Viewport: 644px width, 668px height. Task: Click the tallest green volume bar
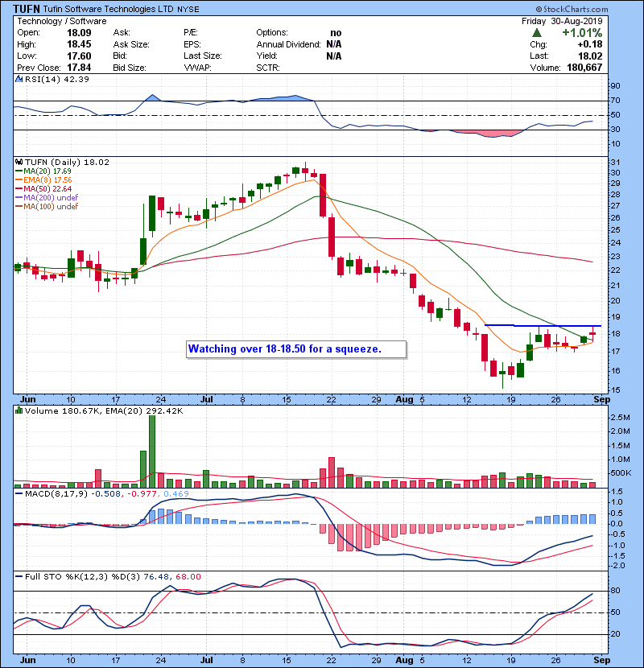[x=152, y=452]
